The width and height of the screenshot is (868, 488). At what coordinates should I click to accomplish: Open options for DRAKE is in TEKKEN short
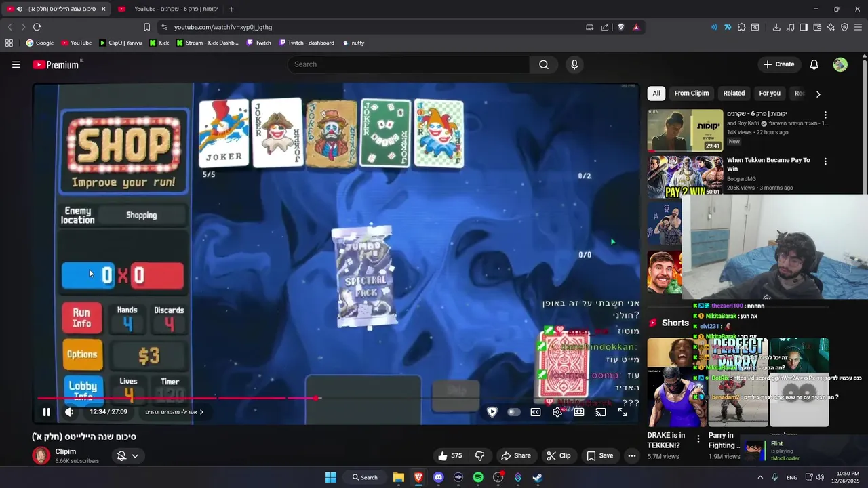coord(698,439)
